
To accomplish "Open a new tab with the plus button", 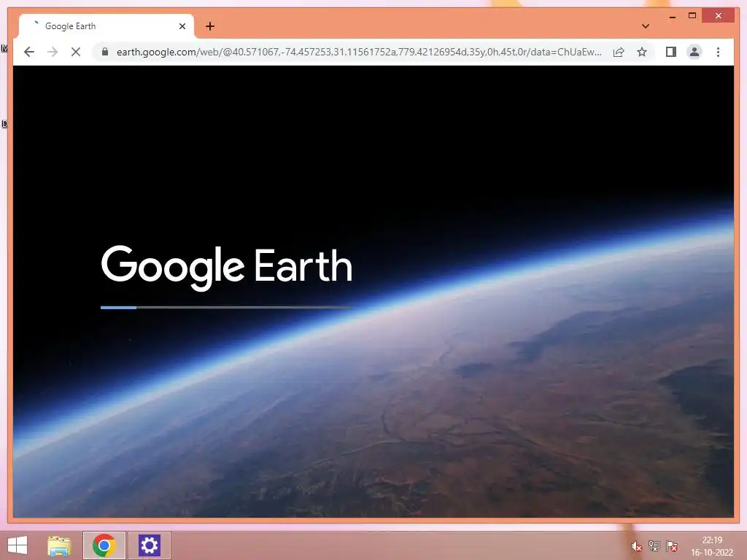I will click(209, 26).
